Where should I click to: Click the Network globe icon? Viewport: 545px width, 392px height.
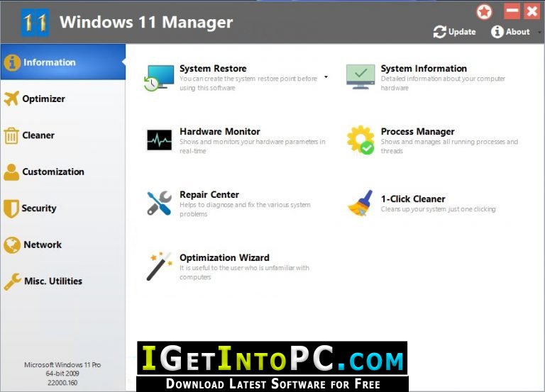[12, 245]
